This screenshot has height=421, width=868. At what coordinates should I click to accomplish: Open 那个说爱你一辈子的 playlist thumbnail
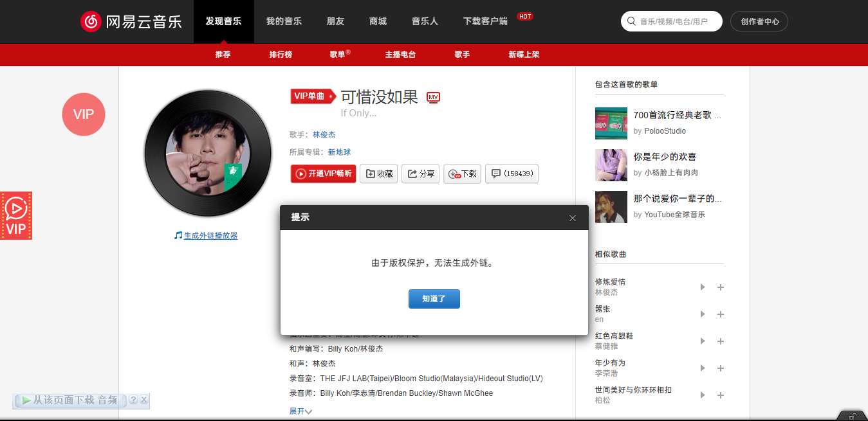(611, 207)
